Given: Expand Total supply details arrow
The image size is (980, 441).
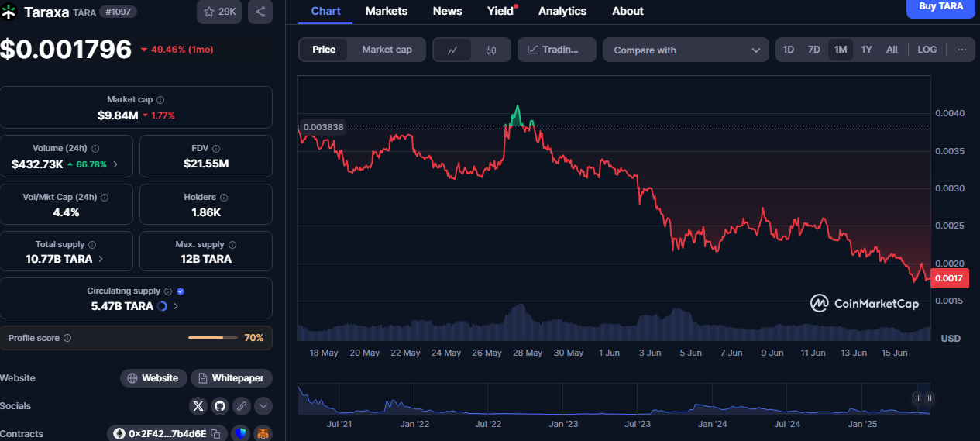Looking at the screenshot, I should 101,259.
